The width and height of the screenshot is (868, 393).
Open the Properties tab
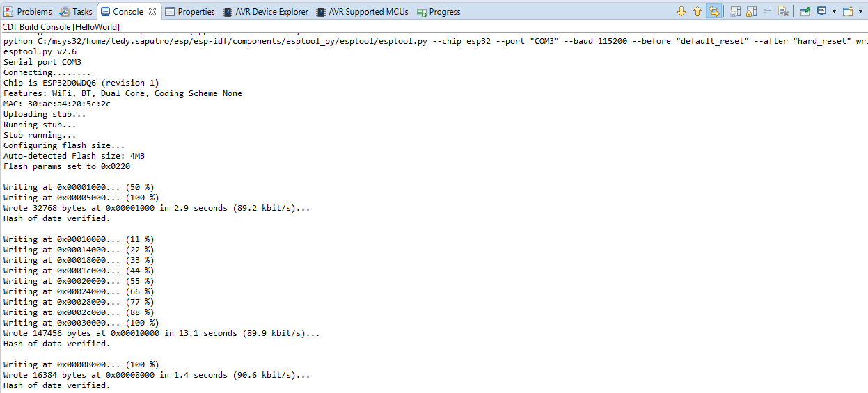click(x=190, y=12)
